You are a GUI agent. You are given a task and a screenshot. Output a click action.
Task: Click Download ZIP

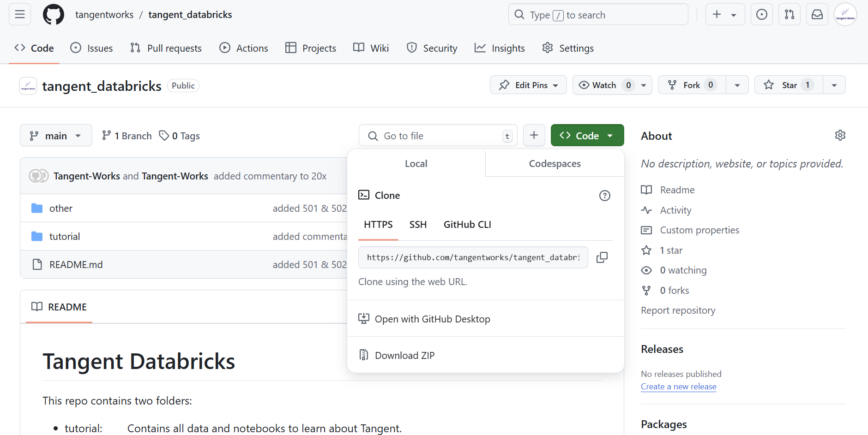point(404,355)
